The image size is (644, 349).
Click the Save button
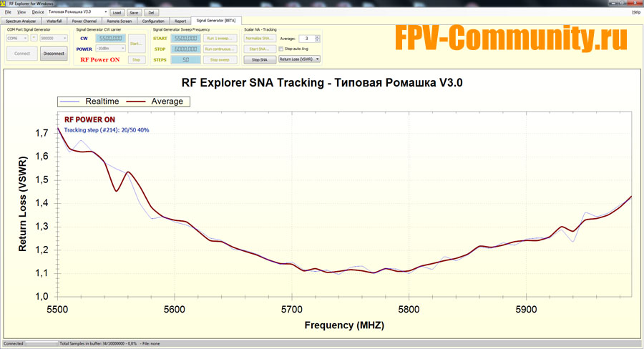[x=134, y=13]
